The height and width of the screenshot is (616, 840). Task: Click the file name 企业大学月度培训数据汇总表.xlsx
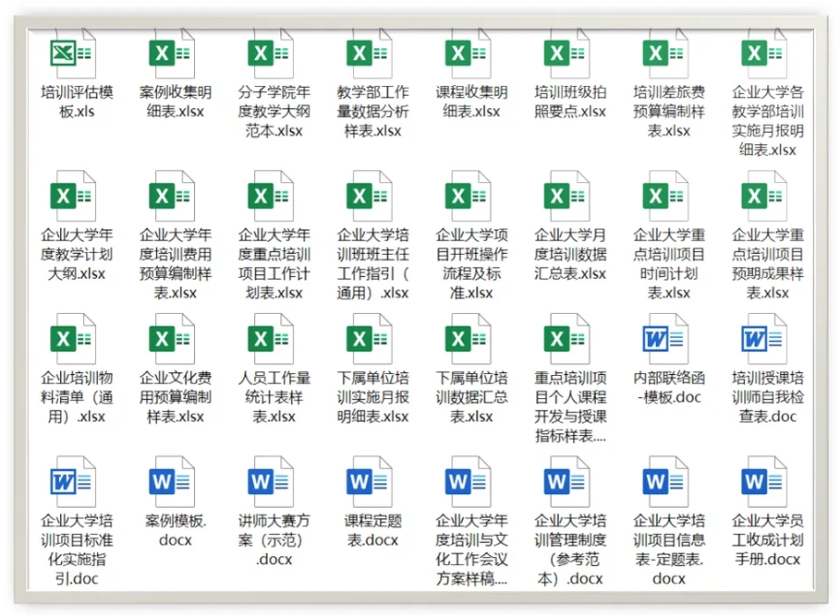pos(570,254)
